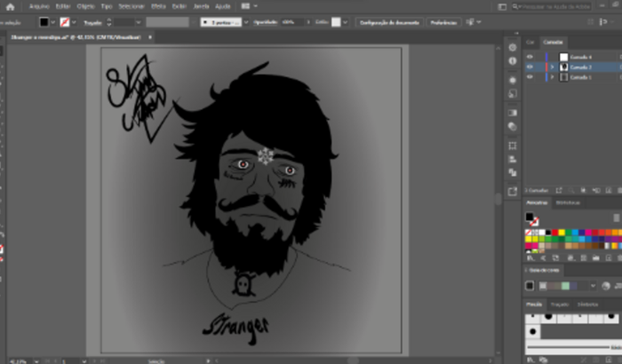
Task: Open the Gradient panel icon in dock
Action: (513, 113)
